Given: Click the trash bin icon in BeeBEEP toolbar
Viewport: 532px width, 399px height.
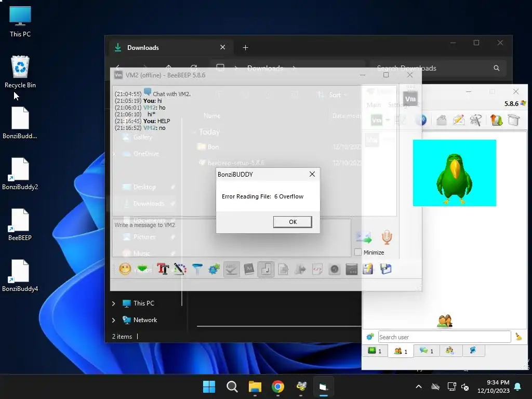Looking at the screenshot, I should coord(514,120).
